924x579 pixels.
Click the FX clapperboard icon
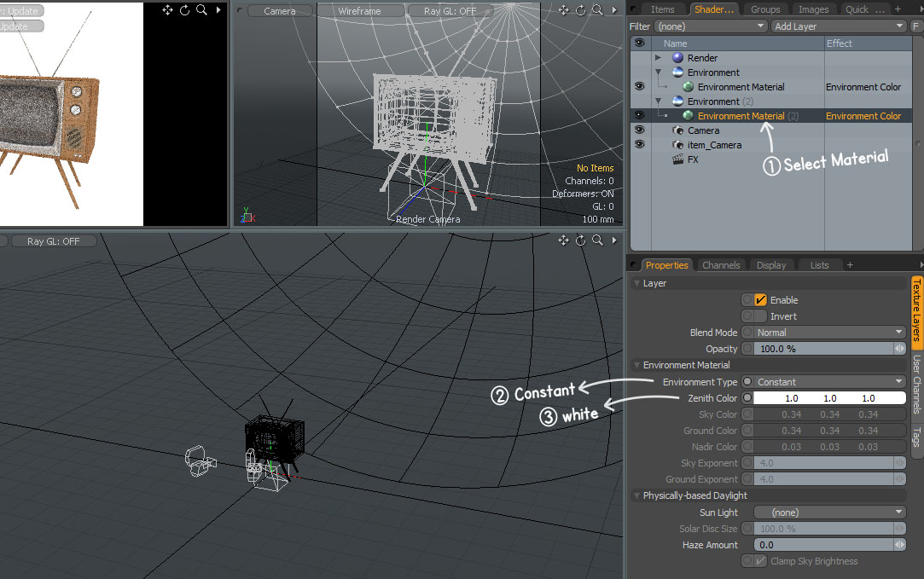coord(678,159)
